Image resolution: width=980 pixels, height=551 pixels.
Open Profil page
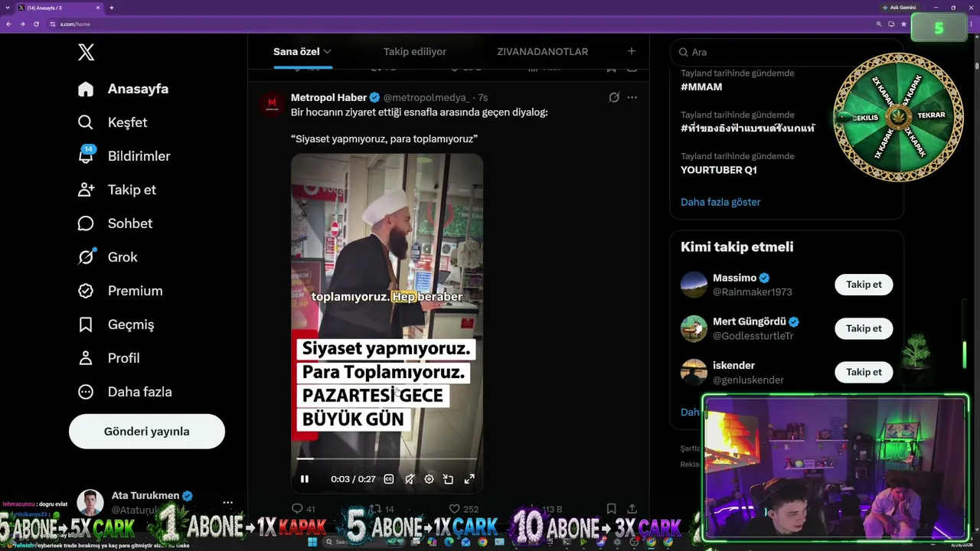point(109,358)
